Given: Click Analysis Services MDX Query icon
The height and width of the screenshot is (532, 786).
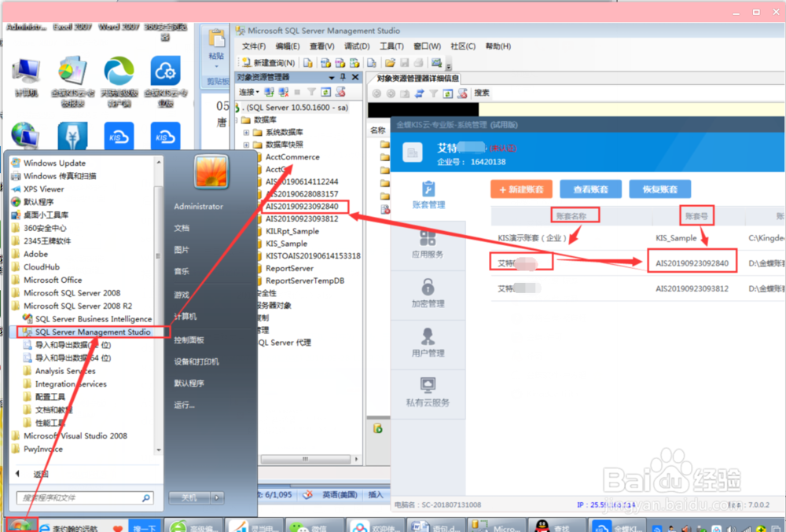Looking at the screenshot, I should pyautogui.click(x=325, y=63).
